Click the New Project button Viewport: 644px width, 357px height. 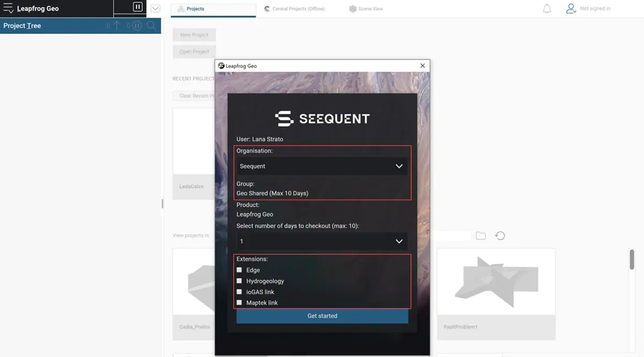pos(194,35)
